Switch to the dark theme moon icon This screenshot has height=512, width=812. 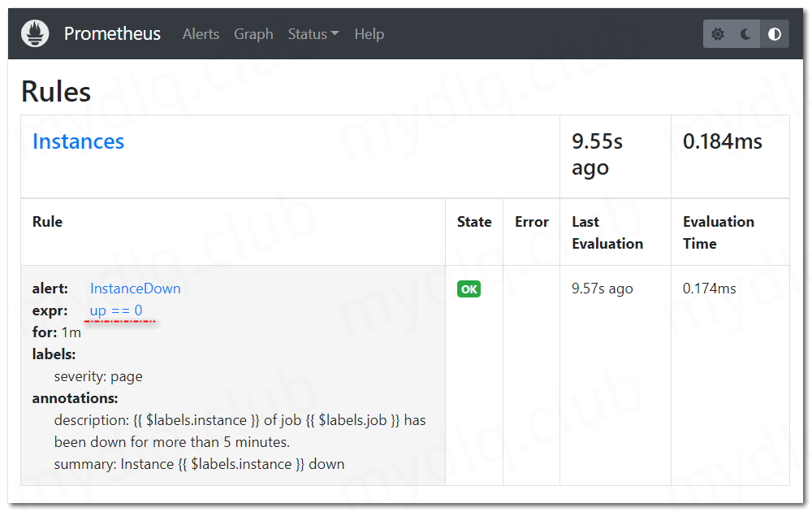tap(745, 34)
